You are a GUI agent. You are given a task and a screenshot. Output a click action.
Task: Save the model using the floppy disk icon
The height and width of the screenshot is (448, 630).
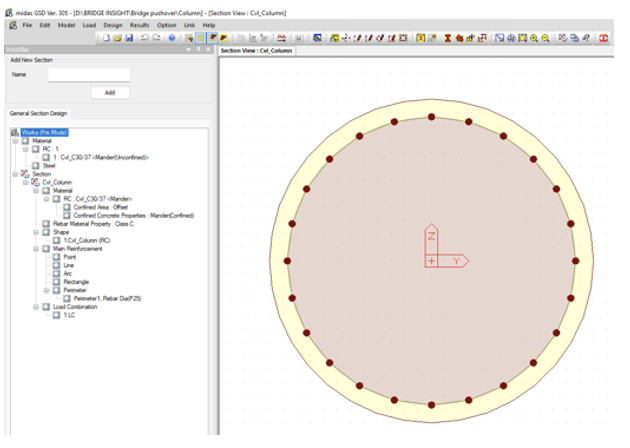130,37
